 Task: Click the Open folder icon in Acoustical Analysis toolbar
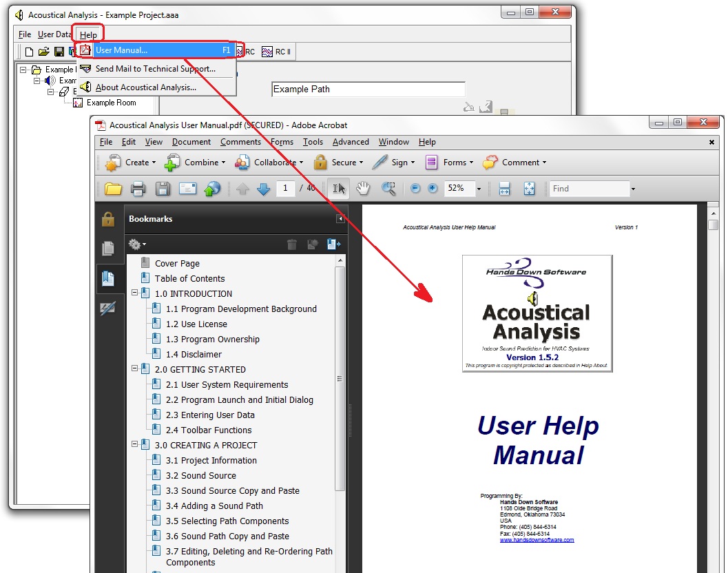pyautogui.click(x=44, y=52)
